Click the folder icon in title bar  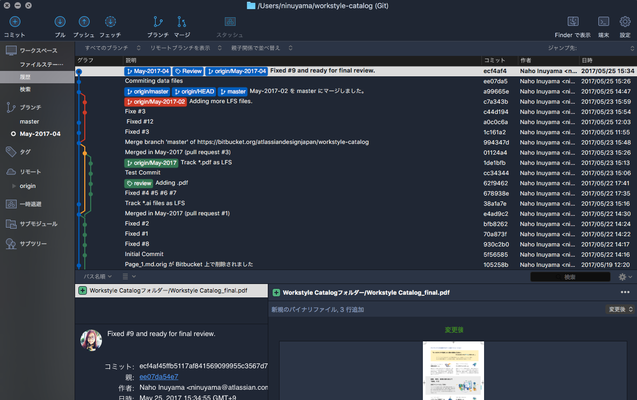pyautogui.click(x=251, y=6)
